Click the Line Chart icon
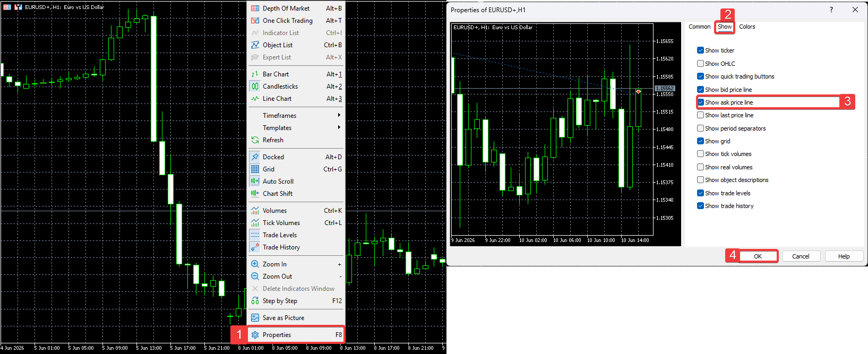The width and height of the screenshot is (868, 354). coord(255,99)
